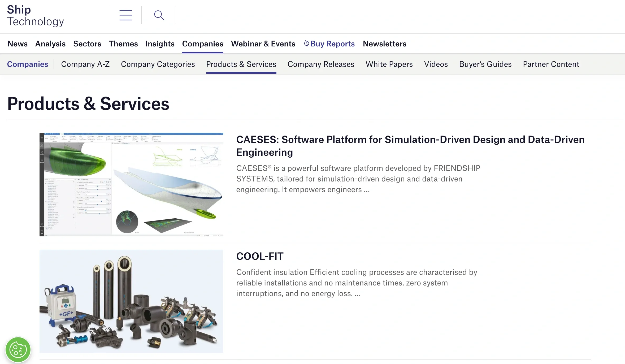
Task: Click the Ship Technology logo
Action: coord(35,16)
